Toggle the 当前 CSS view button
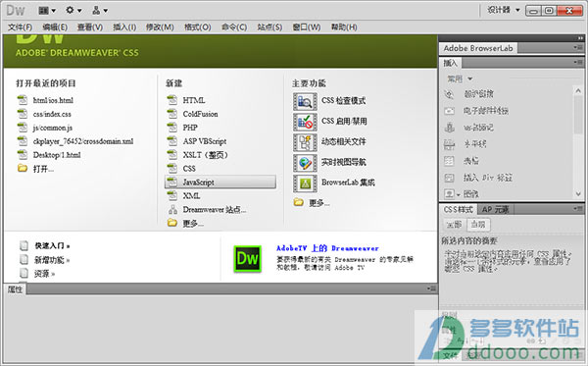The image size is (588, 366). coord(478,225)
